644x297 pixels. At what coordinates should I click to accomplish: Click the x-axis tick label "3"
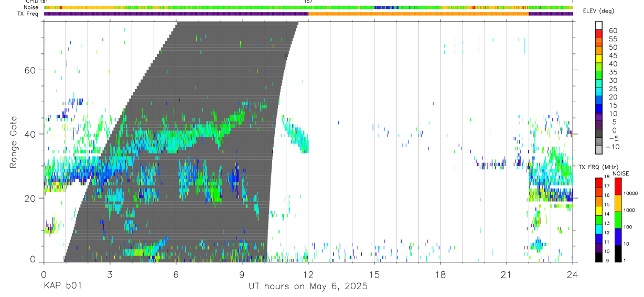(110, 274)
